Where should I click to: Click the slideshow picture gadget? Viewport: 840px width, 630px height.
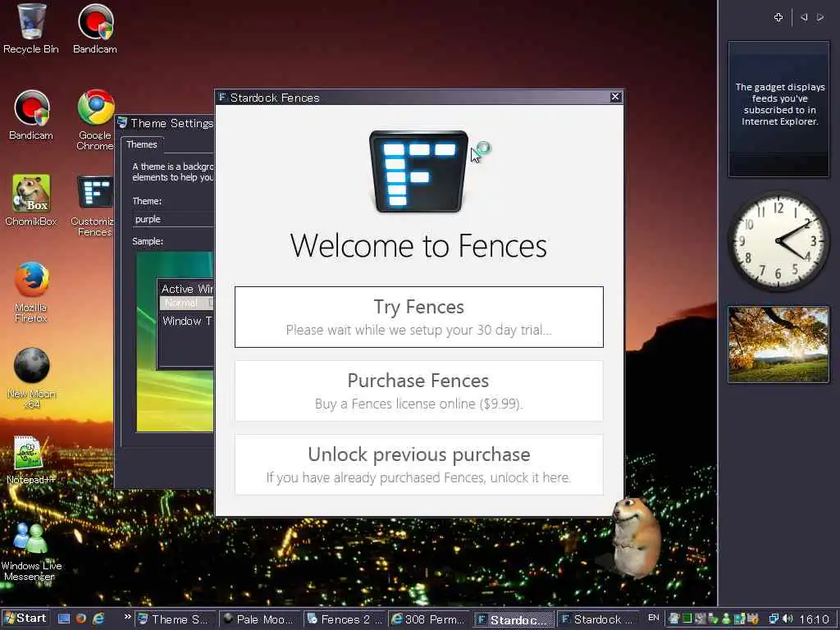pyautogui.click(x=779, y=345)
